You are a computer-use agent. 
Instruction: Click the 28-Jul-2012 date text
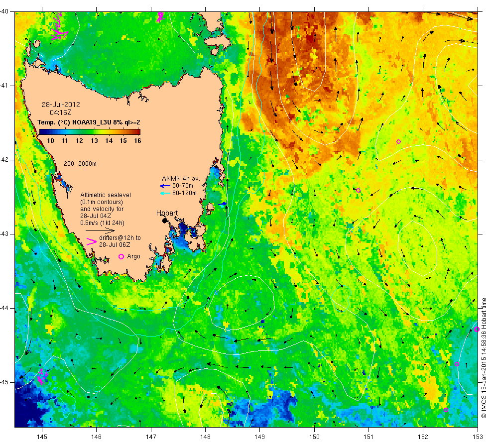[61, 105]
